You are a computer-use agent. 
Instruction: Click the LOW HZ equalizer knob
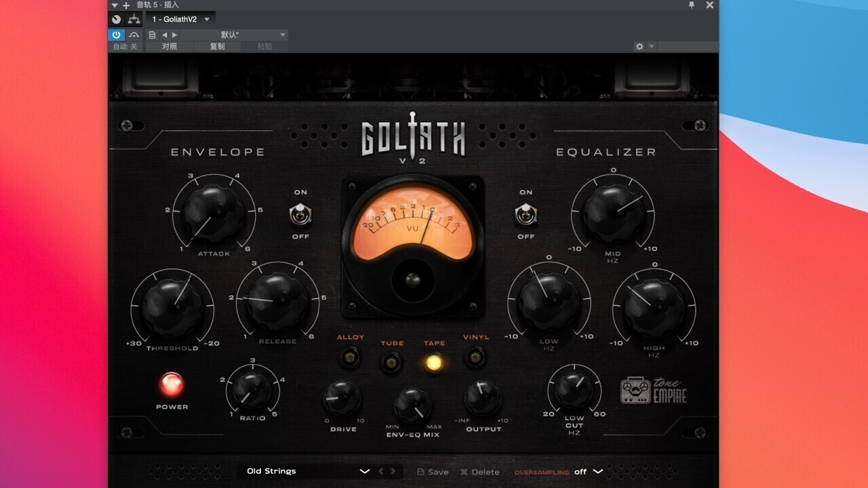pos(549,301)
